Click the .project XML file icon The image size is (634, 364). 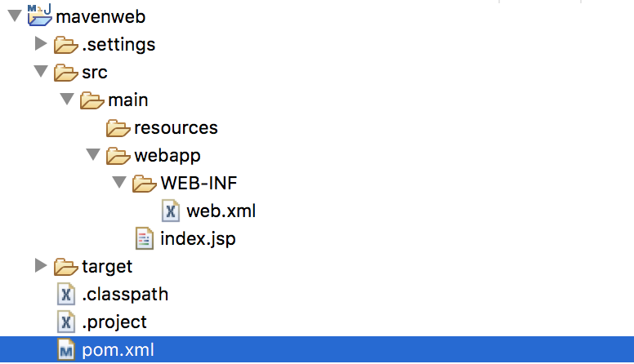pyautogui.click(x=66, y=322)
